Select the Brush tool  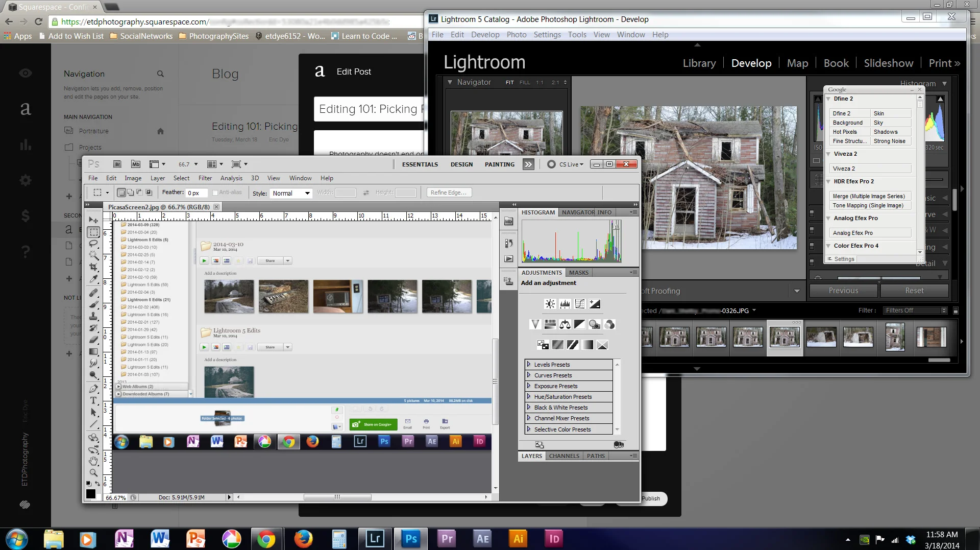93,305
